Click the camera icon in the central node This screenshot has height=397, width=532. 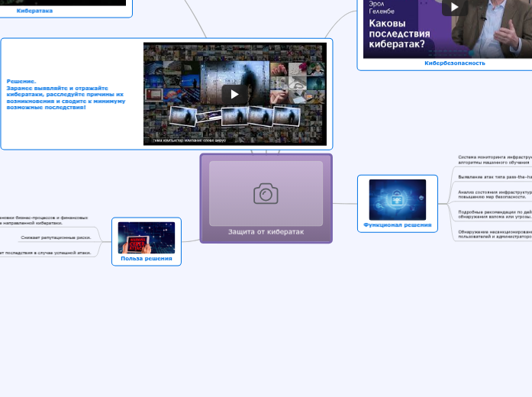[x=266, y=194]
